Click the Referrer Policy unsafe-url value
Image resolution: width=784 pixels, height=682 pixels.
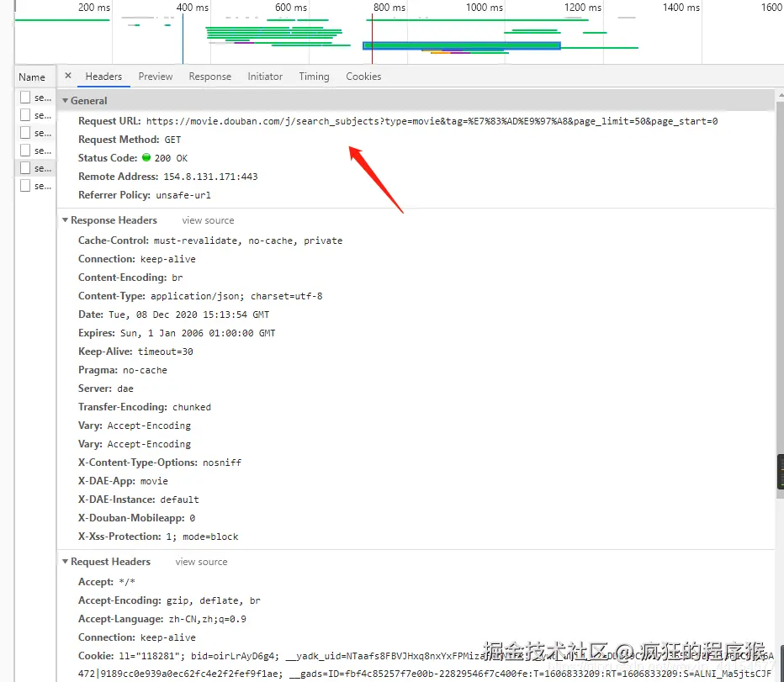click(183, 195)
